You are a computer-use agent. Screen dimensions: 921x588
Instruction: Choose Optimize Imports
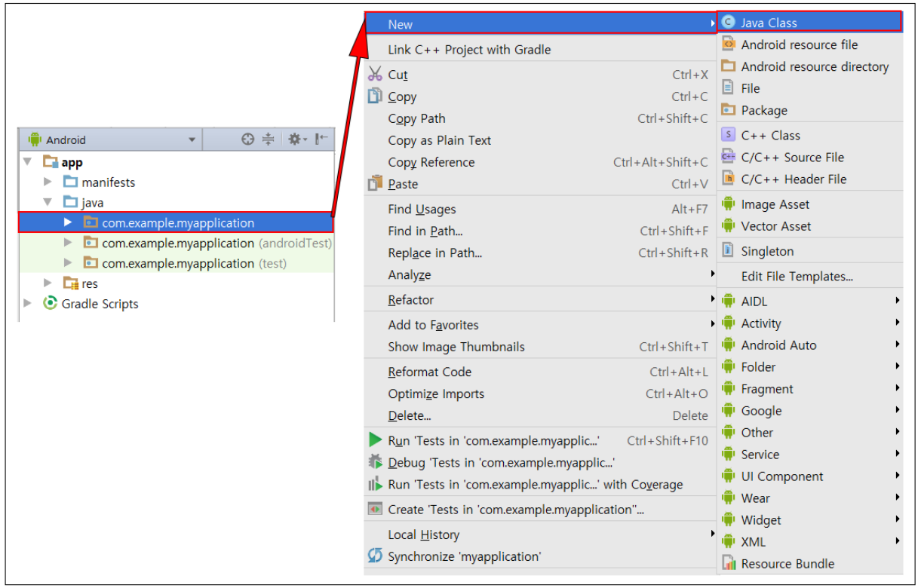coord(540,394)
